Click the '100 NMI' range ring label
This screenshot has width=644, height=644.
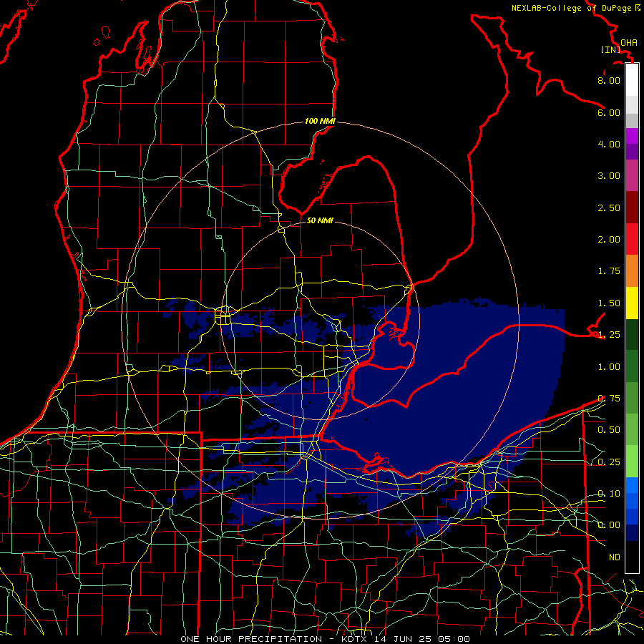tap(320, 121)
